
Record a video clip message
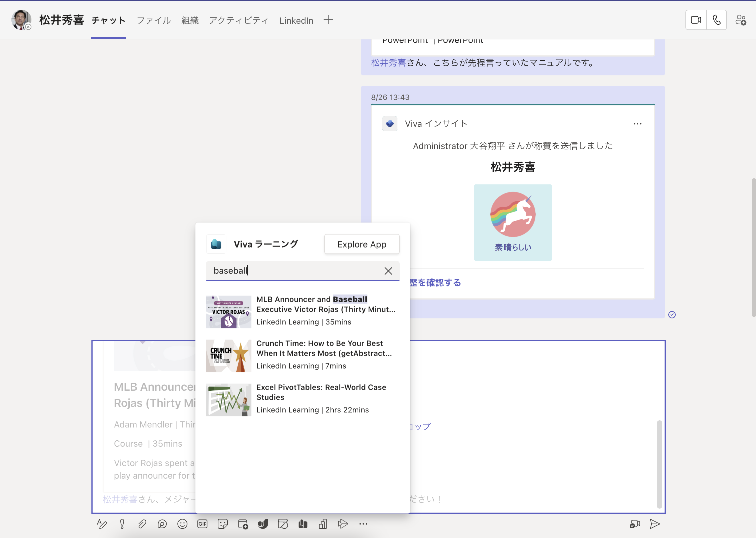pos(635,524)
